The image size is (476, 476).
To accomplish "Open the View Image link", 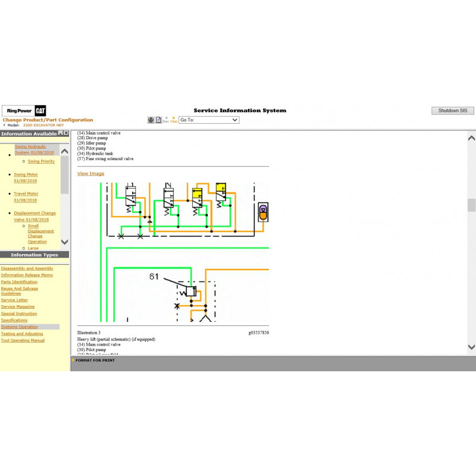I will [90, 174].
